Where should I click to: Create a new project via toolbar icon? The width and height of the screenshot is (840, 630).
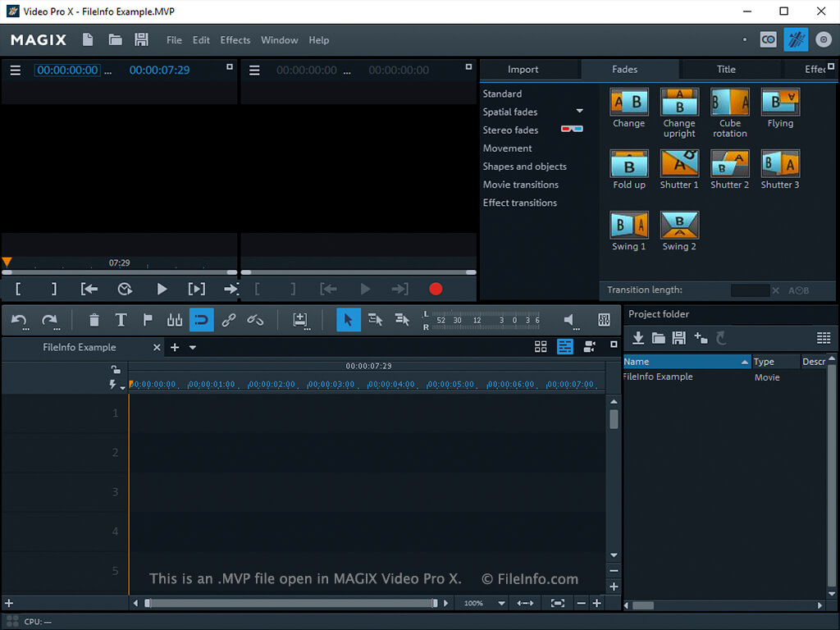pyautogui.click(x=88, y=39)
